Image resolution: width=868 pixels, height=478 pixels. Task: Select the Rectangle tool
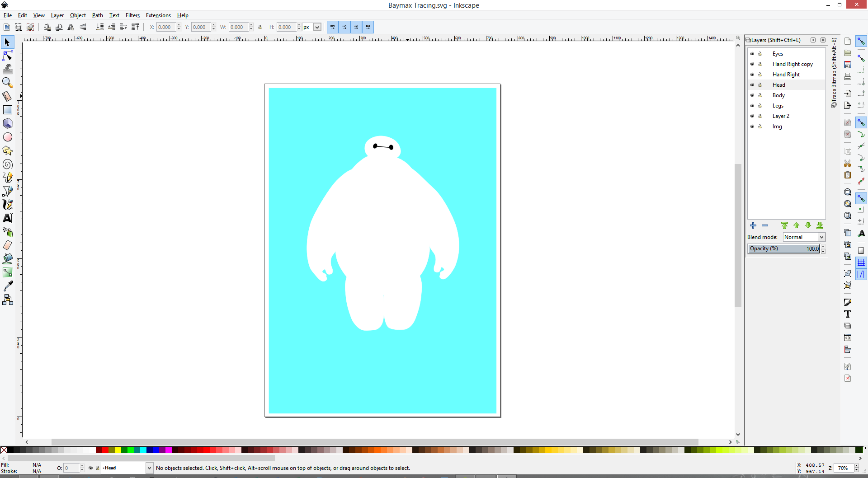coord(7,110)
